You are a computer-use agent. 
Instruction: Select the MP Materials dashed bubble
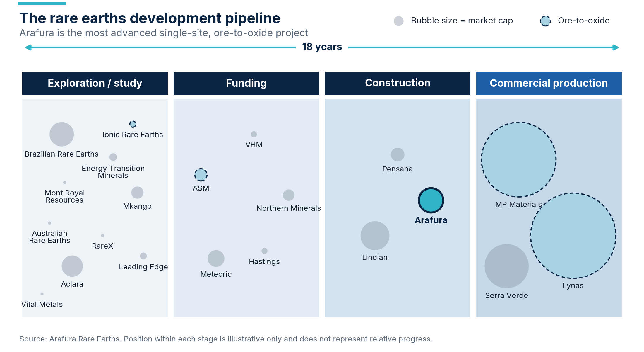click(x=519, y=159)
